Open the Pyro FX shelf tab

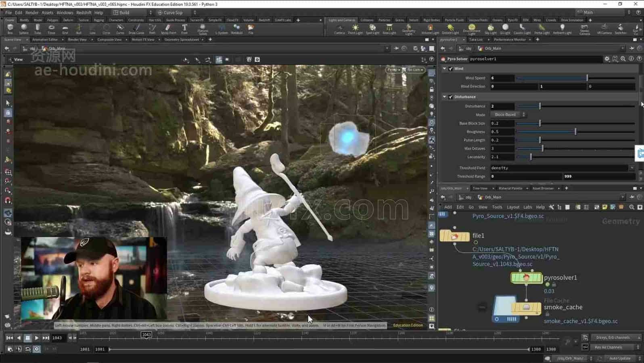[x=512, y=20]
